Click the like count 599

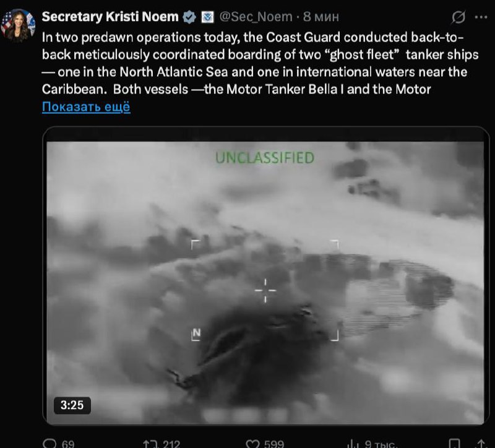(274, 444)
